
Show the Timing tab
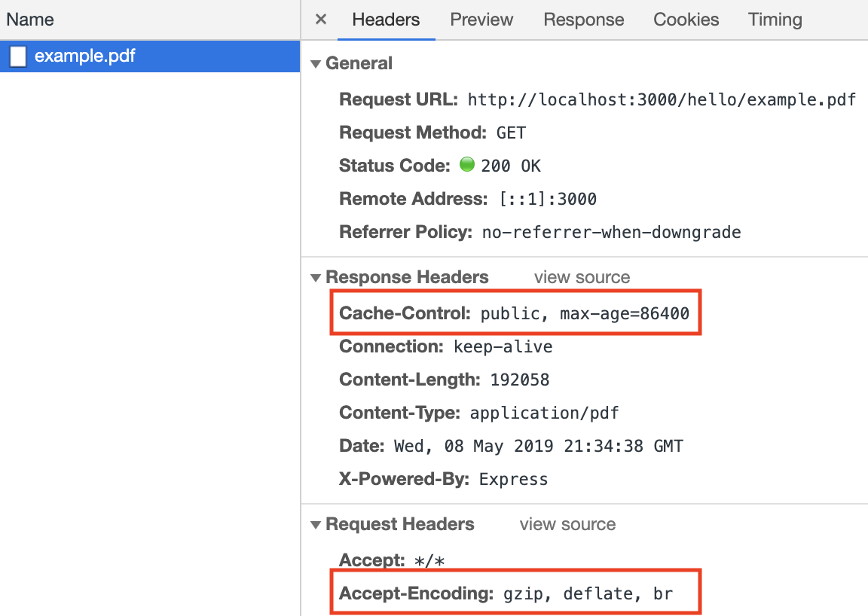[775, 20]
